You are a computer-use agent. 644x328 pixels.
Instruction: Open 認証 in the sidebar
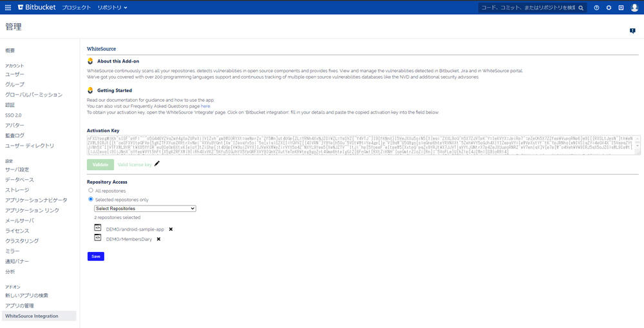(x=10, y=105)
